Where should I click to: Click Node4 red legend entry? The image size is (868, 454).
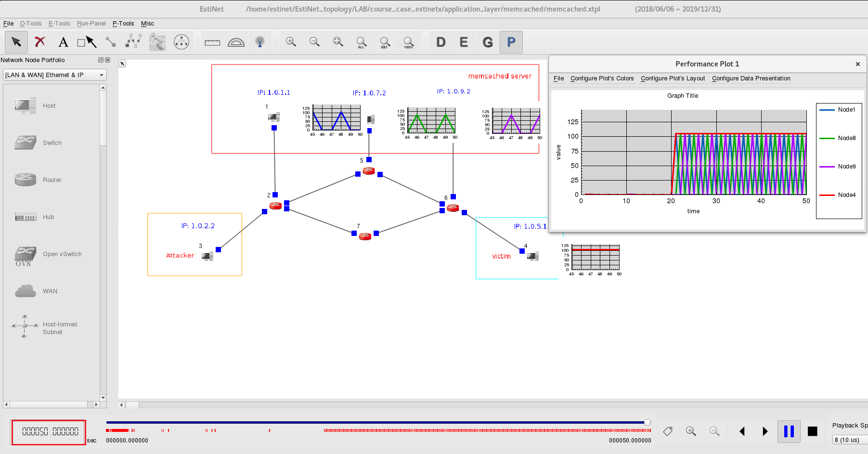pos(838,195)
